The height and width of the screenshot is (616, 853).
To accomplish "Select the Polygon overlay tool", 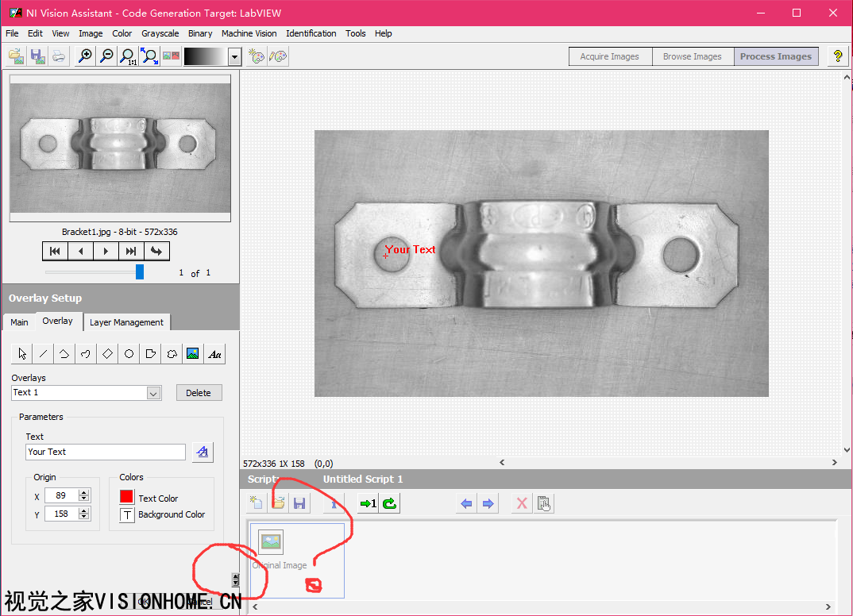I will tap(150, 354).
